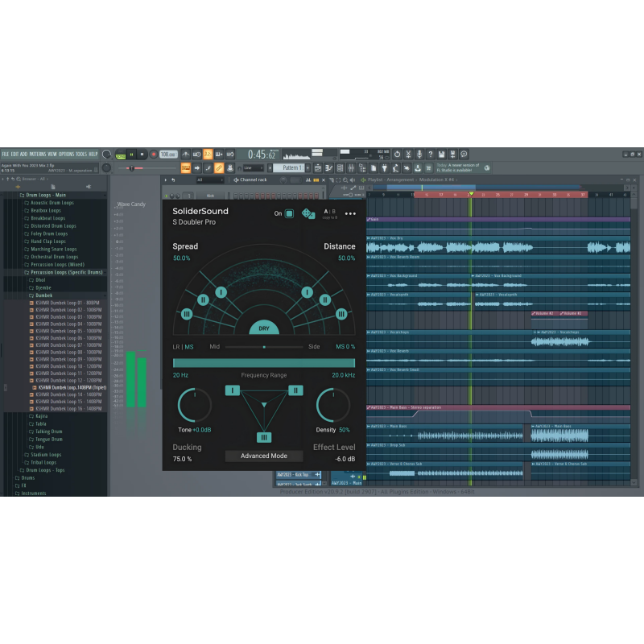This screenshot has width=644, height=644.
Task: Click the scissors icon in the top toolbar
Action: coord(408,155)
